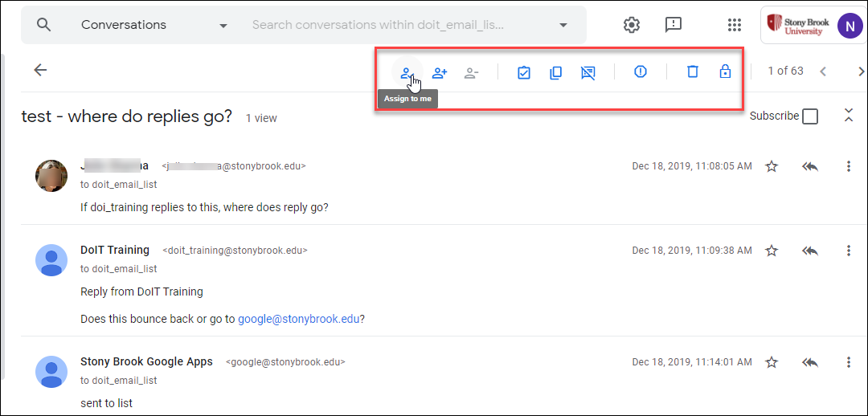
Task: Expand search options dropdown arrow
Action: pos(563,25)
